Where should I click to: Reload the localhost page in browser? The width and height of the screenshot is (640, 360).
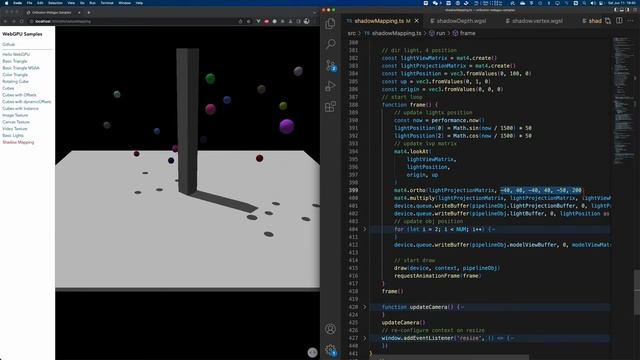click(x=22, y=21)
